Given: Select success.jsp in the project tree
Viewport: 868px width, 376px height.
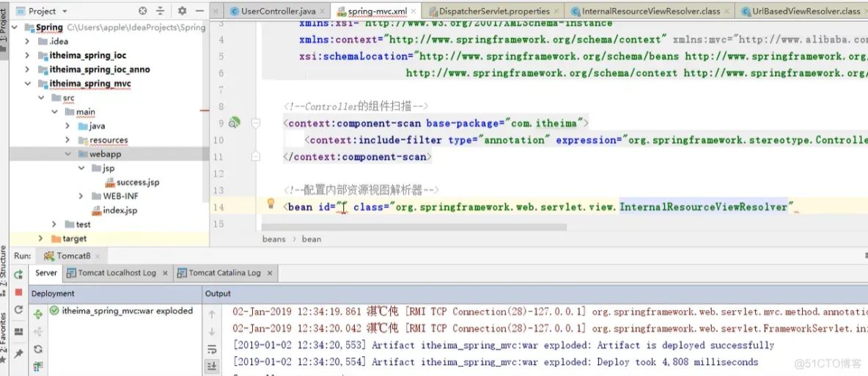Looking at the screenshot, I should [x=138, y=183].
